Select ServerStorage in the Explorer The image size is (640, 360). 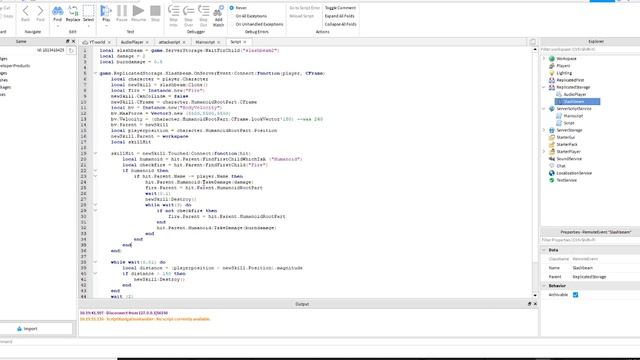pos(569,130)
